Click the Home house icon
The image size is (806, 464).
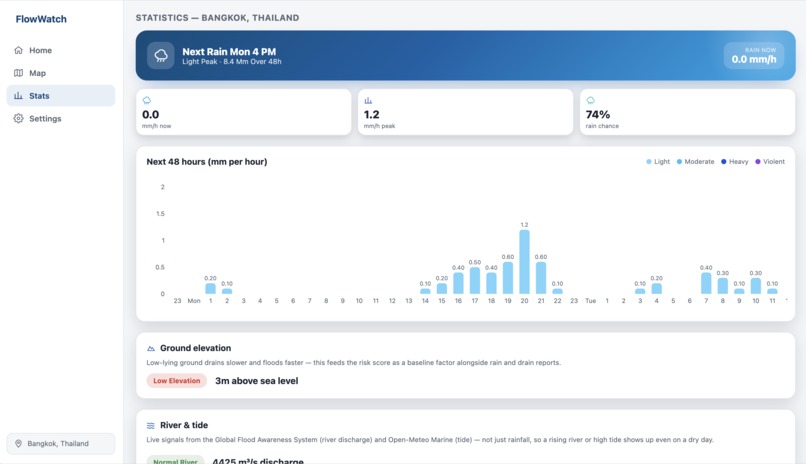19,50
